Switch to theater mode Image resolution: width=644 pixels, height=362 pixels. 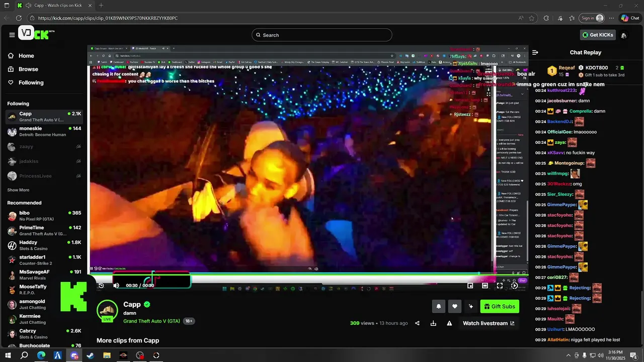485,285
